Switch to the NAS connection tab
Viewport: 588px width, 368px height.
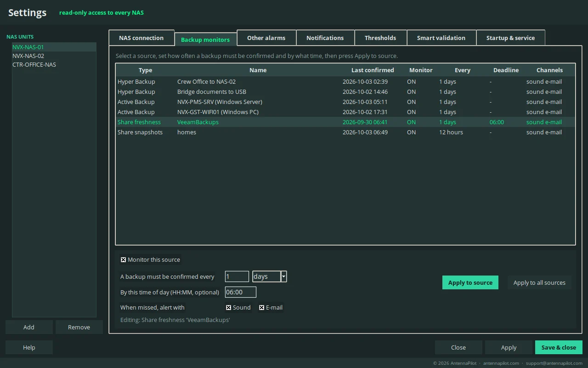pyautogui.click(x=141, y=38)
